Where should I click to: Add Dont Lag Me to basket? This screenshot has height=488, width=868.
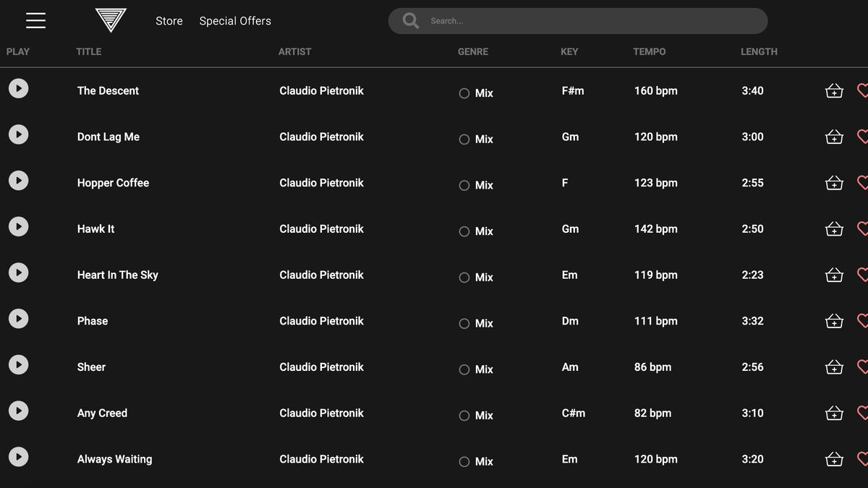point(834,137)
